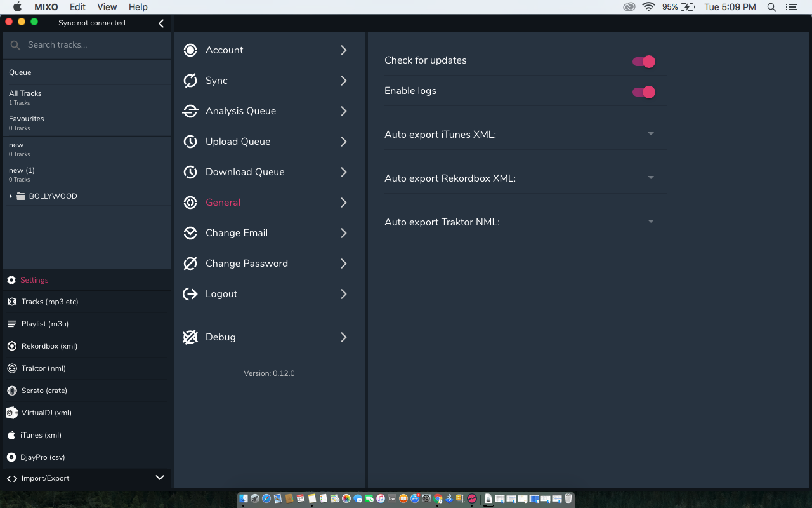
Task: Open Auto export Rekordbox XML dropdown
Action: pos(650,178)
